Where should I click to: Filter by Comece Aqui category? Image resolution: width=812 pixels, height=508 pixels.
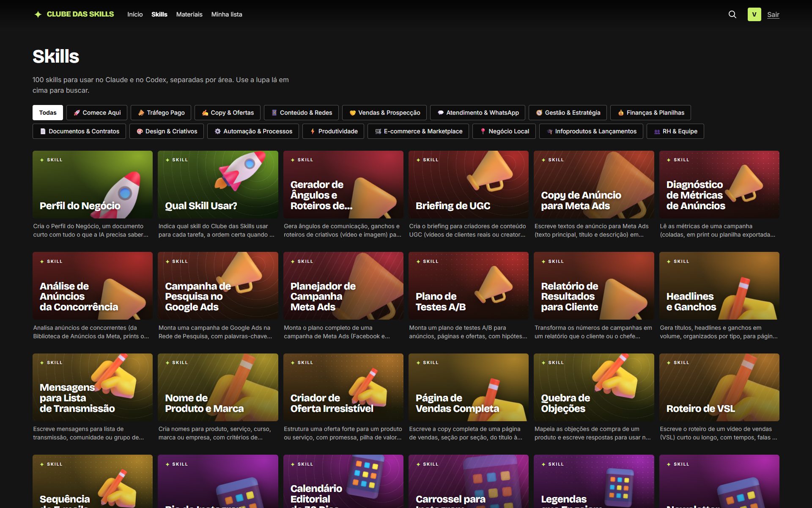click(x=97, y=113)
